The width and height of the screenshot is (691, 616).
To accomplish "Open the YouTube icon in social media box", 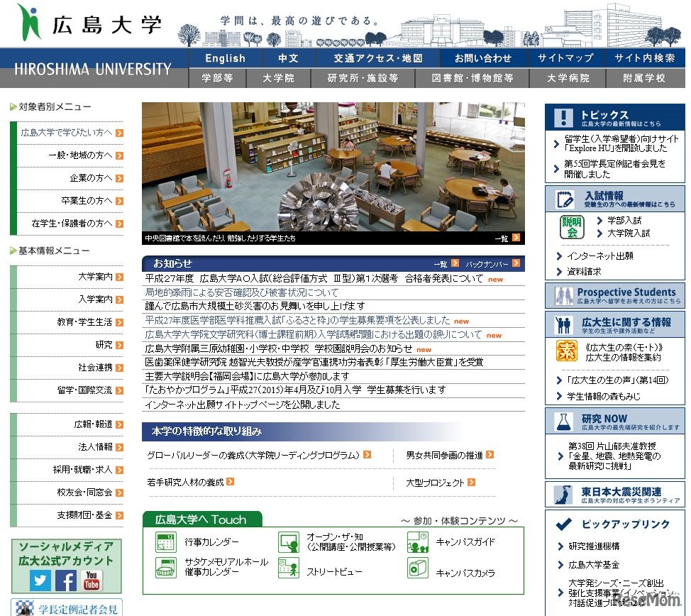I will click(92, 581).
